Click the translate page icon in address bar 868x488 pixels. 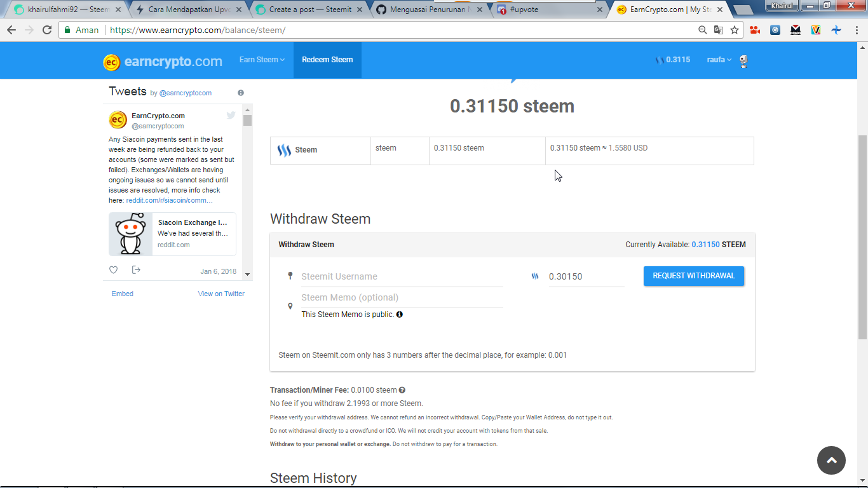click(x=719, y=30)
